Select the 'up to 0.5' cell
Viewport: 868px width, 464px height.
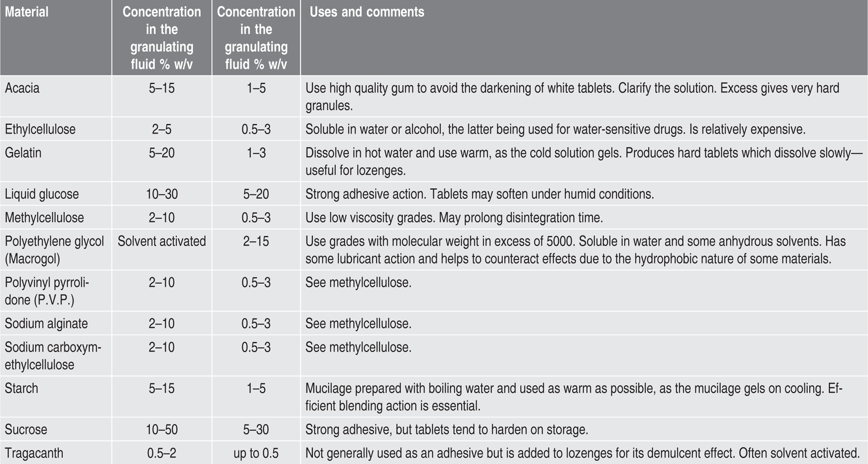(256, 453)
